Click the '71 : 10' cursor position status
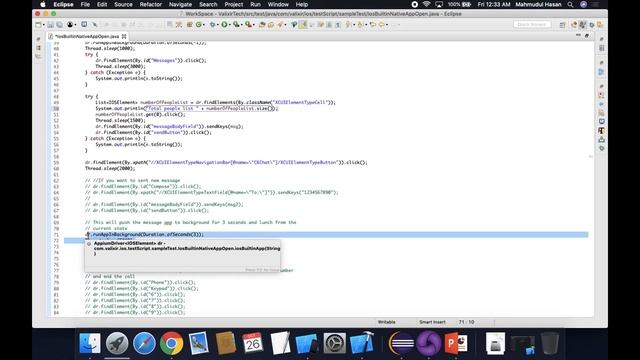Screen dimensions: 640x360 click(466, 322)
